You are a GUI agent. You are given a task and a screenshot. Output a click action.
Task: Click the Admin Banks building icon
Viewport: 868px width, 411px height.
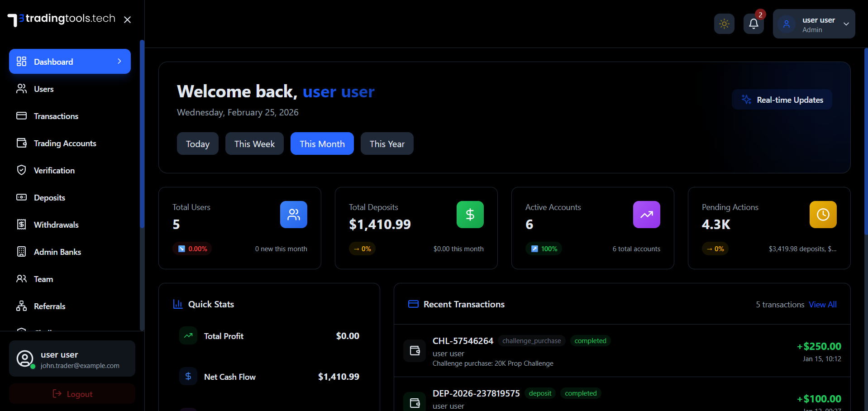point(21,252)
